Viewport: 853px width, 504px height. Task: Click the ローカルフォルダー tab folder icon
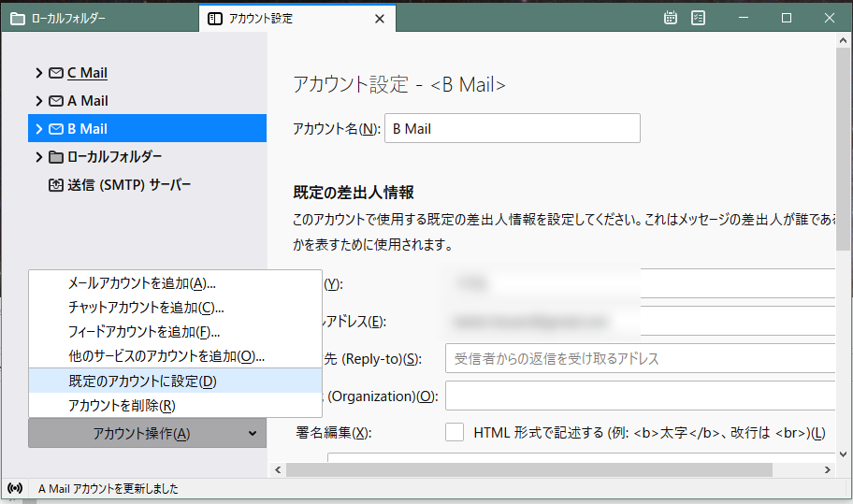[18, 19]
